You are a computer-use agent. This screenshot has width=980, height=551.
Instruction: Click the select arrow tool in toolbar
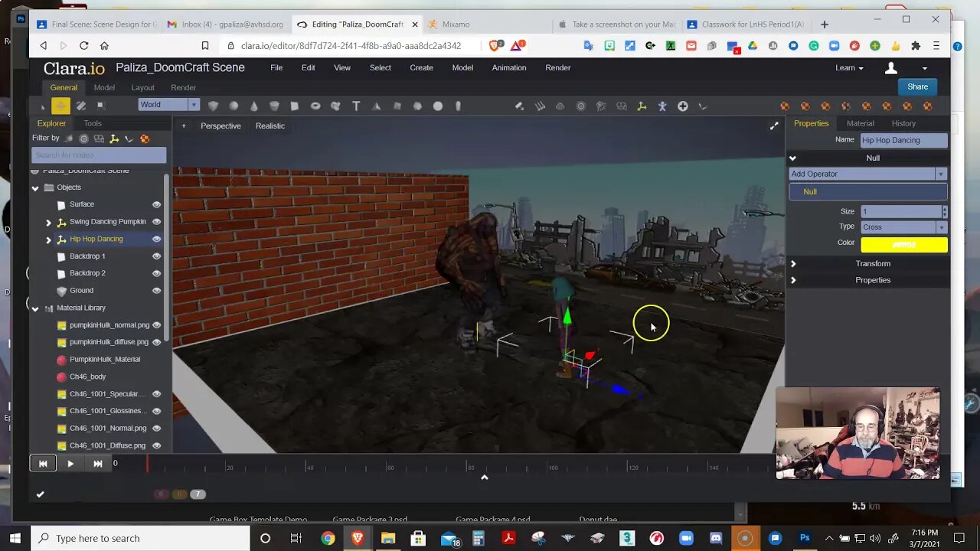point(42,106)
